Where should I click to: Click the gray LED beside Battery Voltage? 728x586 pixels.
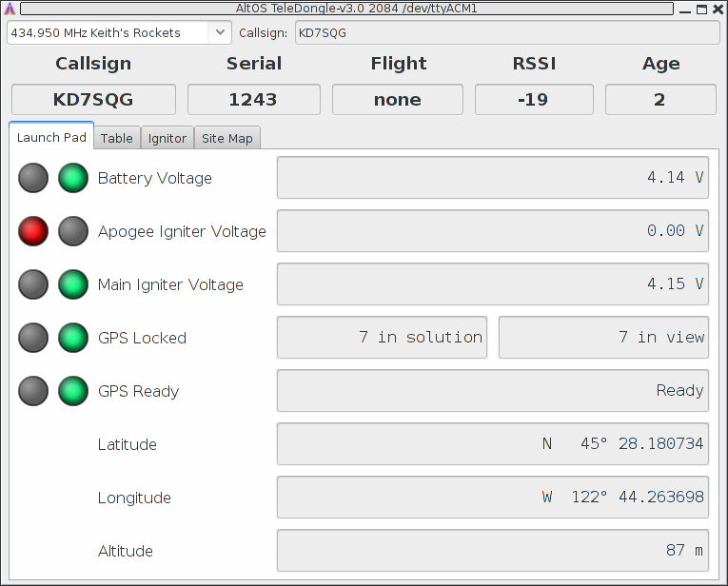pyautogui.click(x=33, y=178)
